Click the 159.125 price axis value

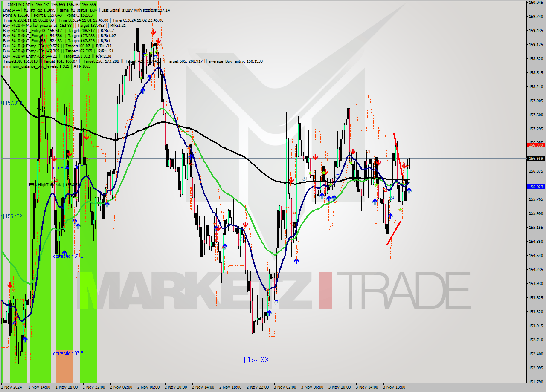point(536,44)
